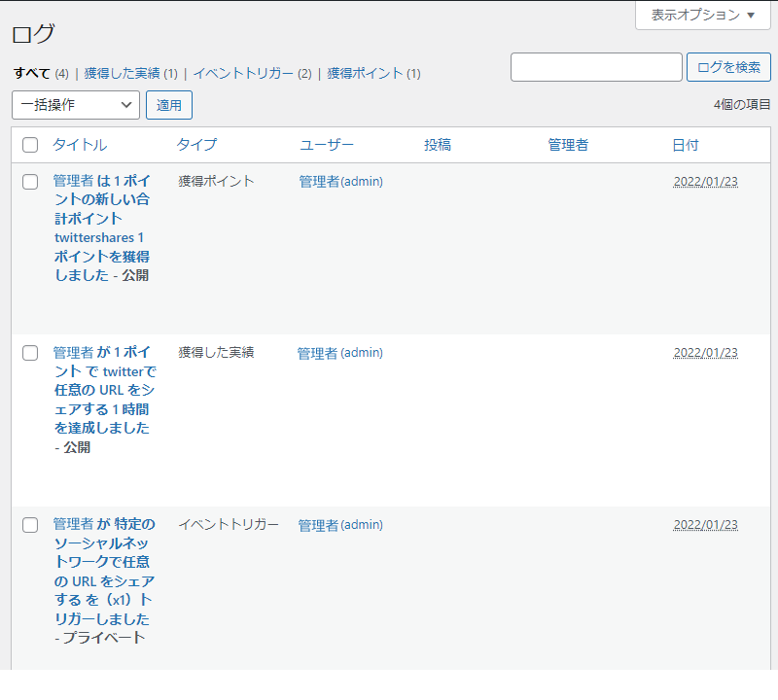Open 管理者(admin) user in イベントトリガー row
The width and height of the screenshot is (778, 700).
pyautogui.click(x=340, y=525)
